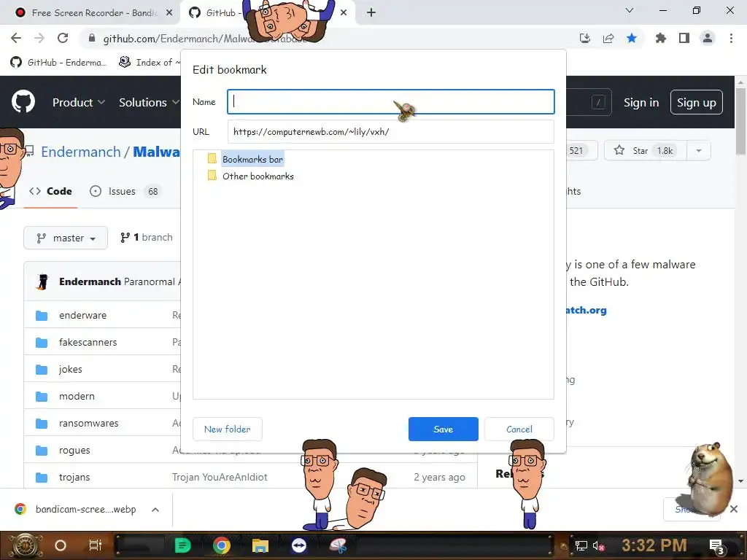
Task: Click the share page icon in address bar
Action: click(x=608, y=38)
